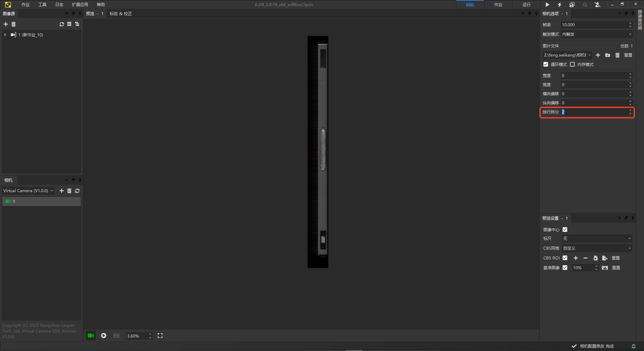The image size is (644, 351).
Task: Refresh the camera list
Action: [77, 191]
